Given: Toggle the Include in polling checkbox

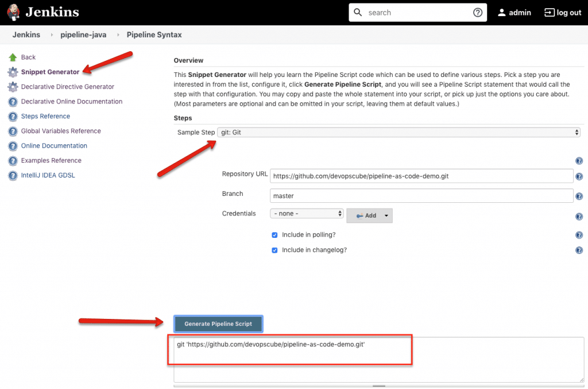Looking at the screenshot, I should 275,235.
